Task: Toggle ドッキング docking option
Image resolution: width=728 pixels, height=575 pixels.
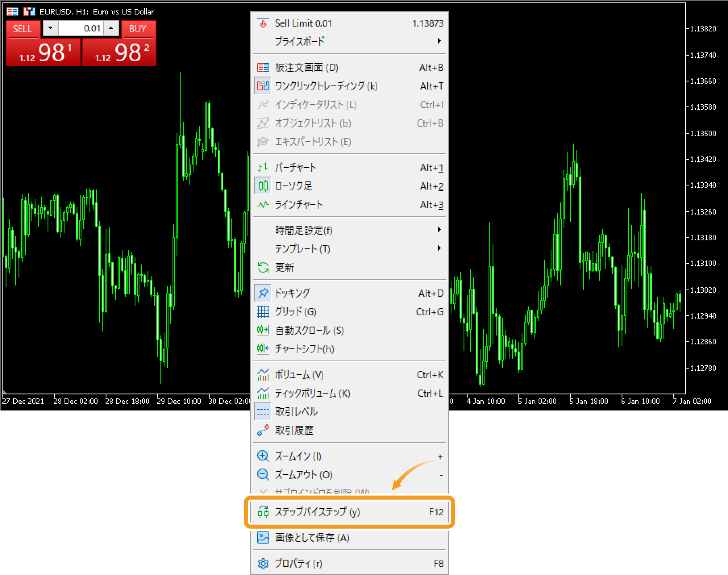Action: coord(349,293)
